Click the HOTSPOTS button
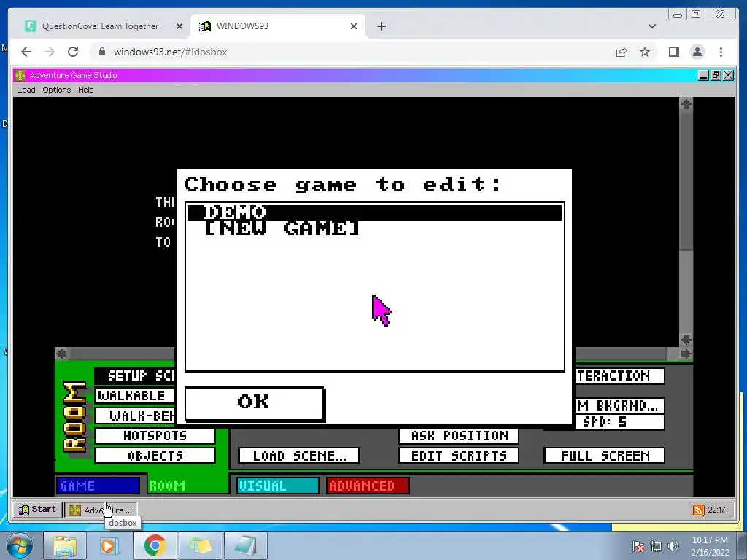 coord(155,436)
